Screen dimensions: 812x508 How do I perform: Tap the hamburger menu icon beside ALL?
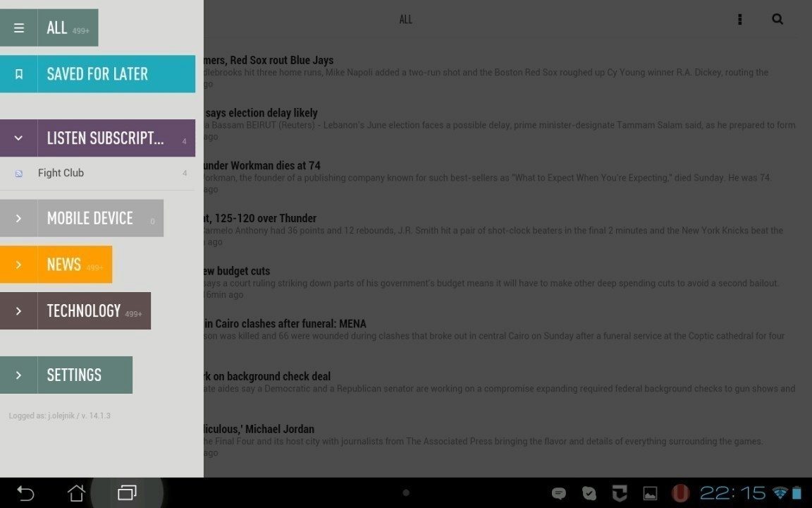coord(18,28)
